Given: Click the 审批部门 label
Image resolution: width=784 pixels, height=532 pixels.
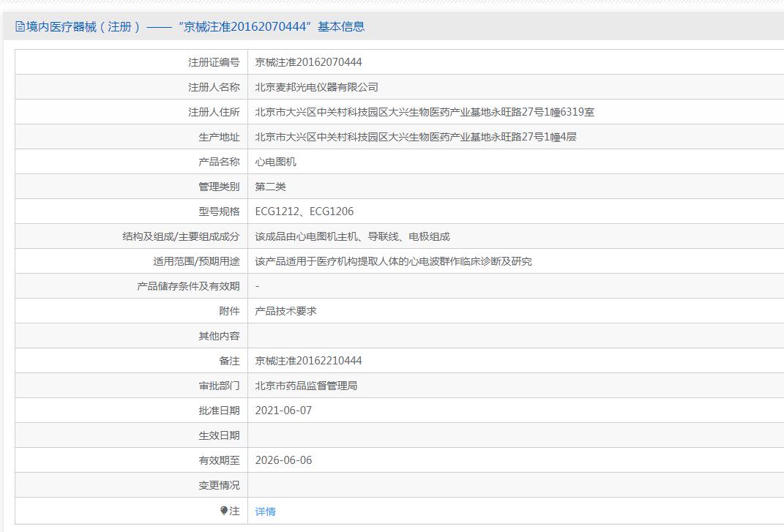Looking at the screenshot, I should coord(219,386).
